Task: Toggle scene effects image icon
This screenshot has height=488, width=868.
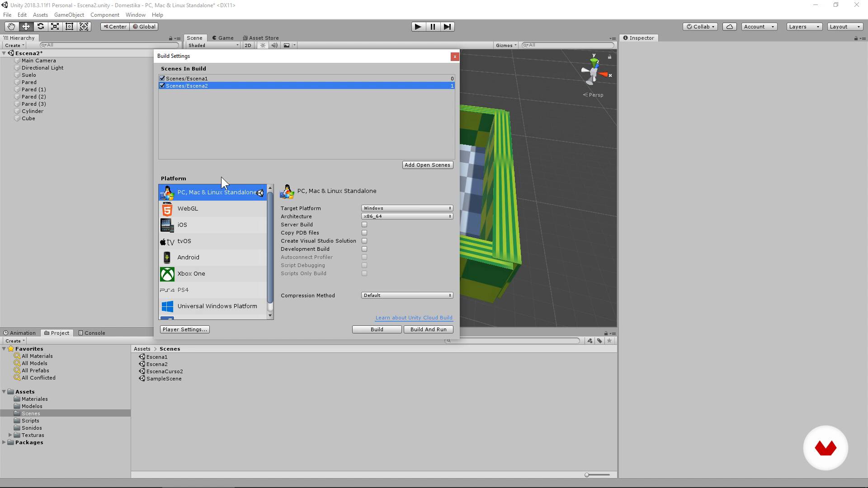Action: [x=287, y=45]
